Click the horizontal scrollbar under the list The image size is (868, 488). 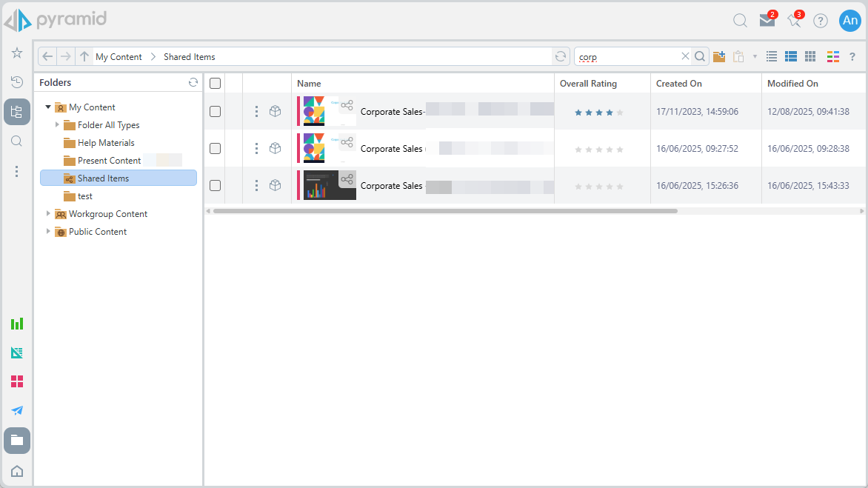pos(444,211)
